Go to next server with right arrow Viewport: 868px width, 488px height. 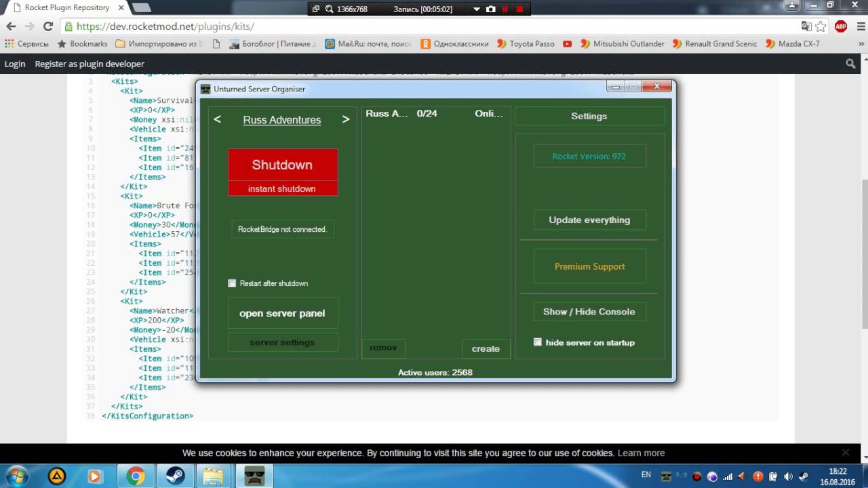346,119
